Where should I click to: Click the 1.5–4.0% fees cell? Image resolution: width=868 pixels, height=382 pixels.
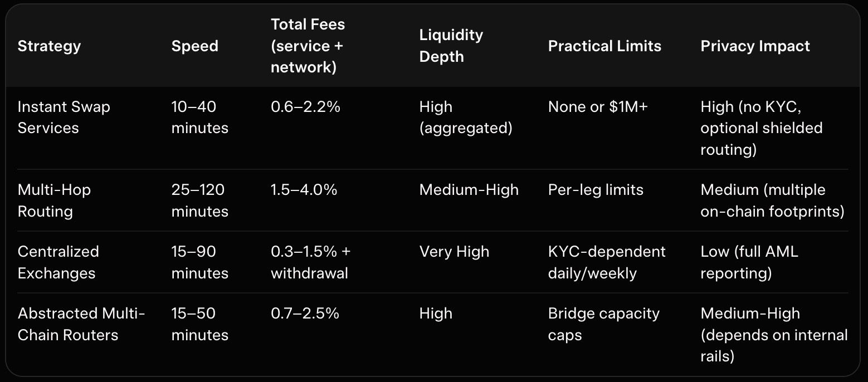click(304, 190)
